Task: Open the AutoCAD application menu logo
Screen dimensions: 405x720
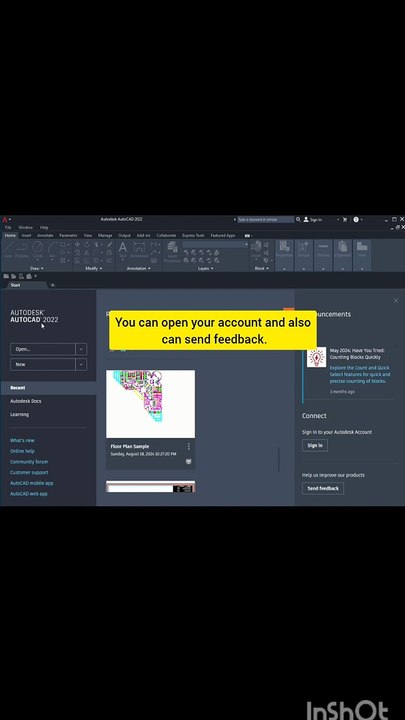Action: pyautogui.click(x=5, y=219)
